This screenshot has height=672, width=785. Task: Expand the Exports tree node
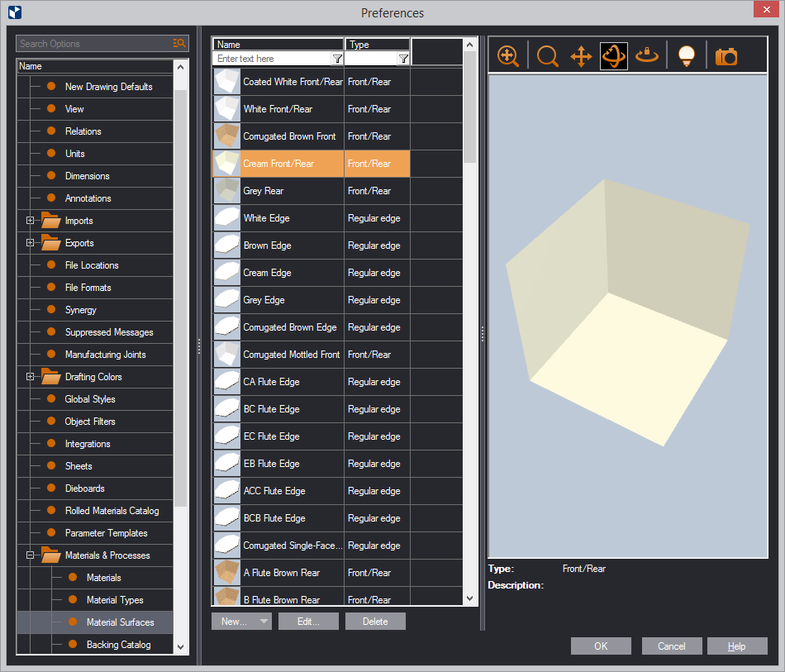tap(30, 243)
